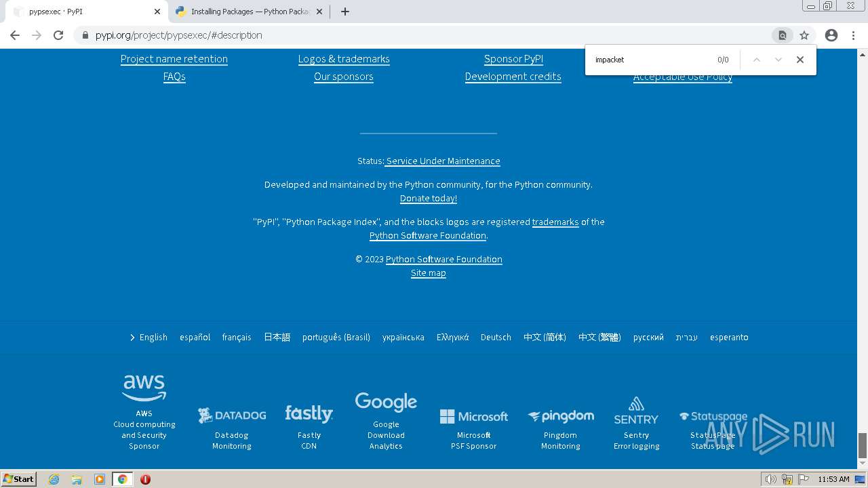This screenshot has height=488, width=868.
Task: Click the Microsoft sponsor logo
Action: tap(474, 416)
